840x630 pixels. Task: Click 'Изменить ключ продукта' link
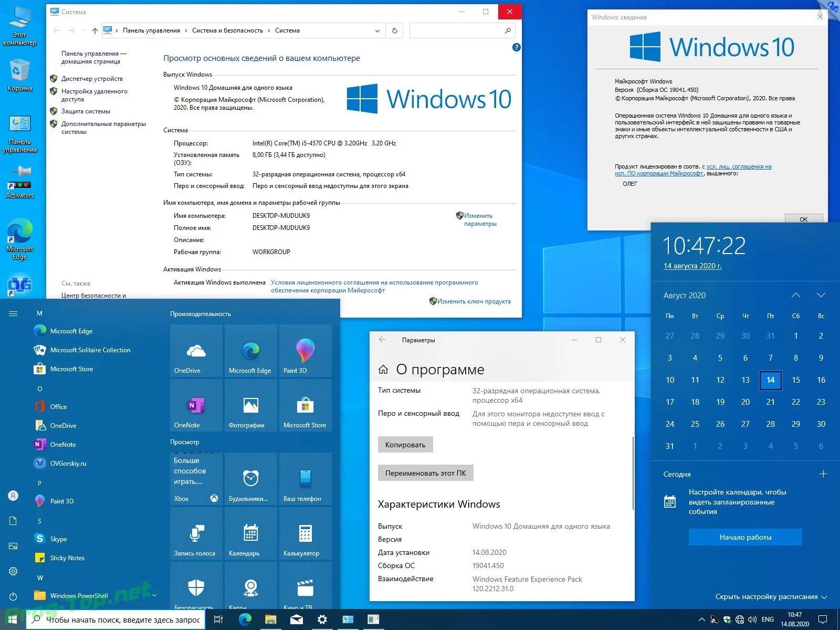point(474,301)
